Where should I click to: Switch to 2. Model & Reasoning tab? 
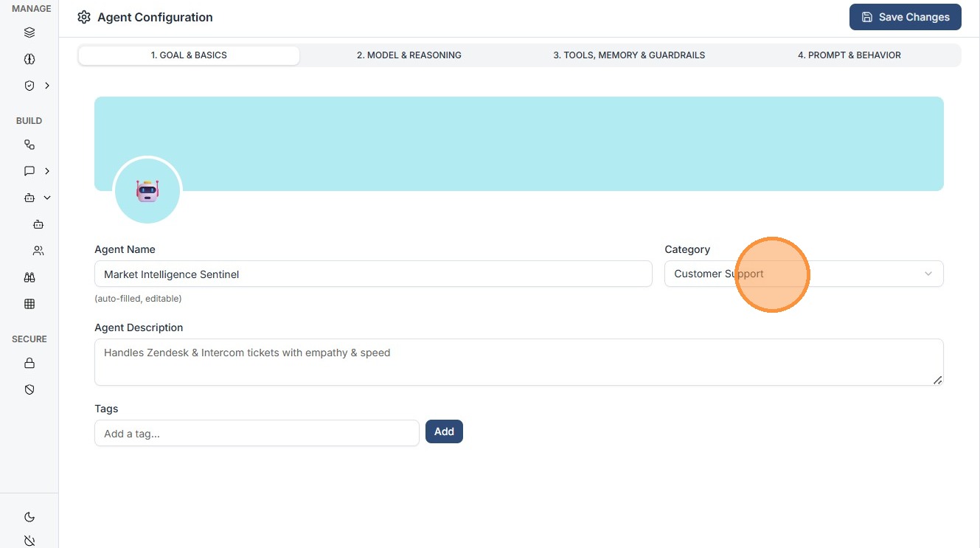point(409,55)
